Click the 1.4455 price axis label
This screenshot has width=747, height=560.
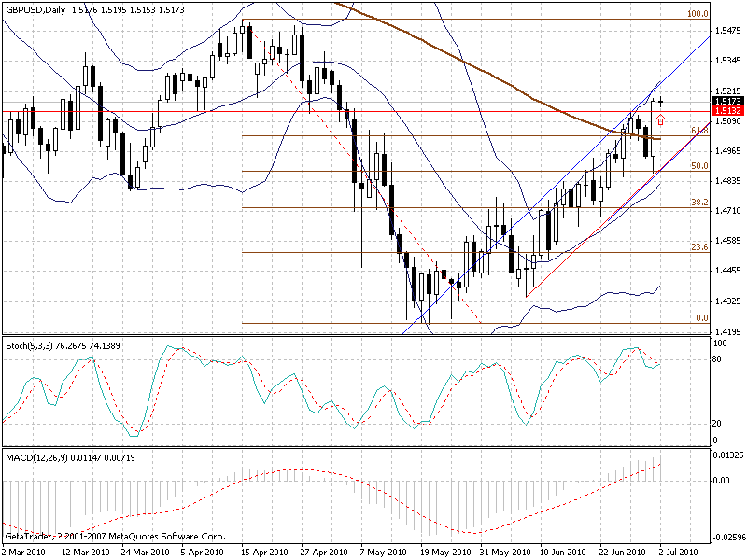tap(728, 271)
